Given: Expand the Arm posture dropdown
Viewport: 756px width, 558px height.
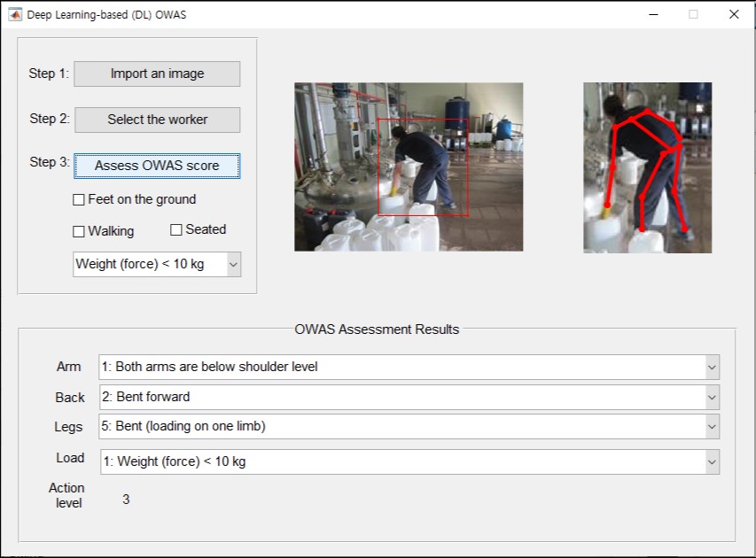Looking at the screenshot, I should (x=409, y=367).
